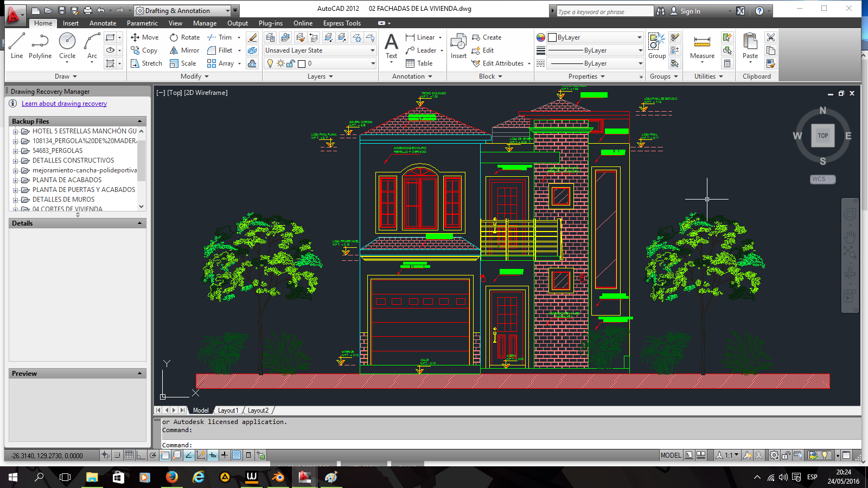Toggle layer on/off lightbulb icon
The height and width of the screenshot is (488, 868).
(x=270, y=63)
